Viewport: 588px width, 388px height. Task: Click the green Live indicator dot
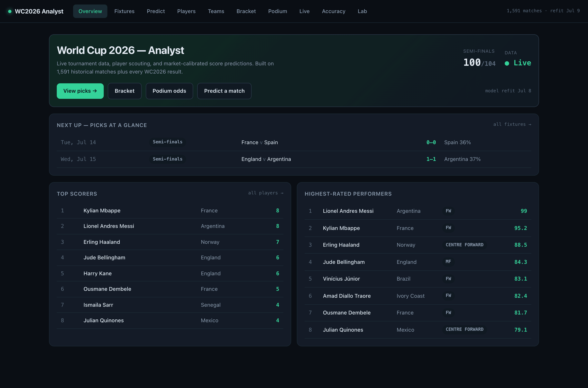coord(507,63)
